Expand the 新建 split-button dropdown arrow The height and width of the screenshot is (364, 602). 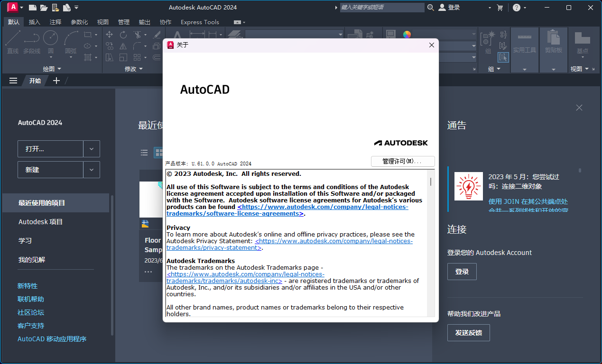pyautogui.click(x=92, y=170)
